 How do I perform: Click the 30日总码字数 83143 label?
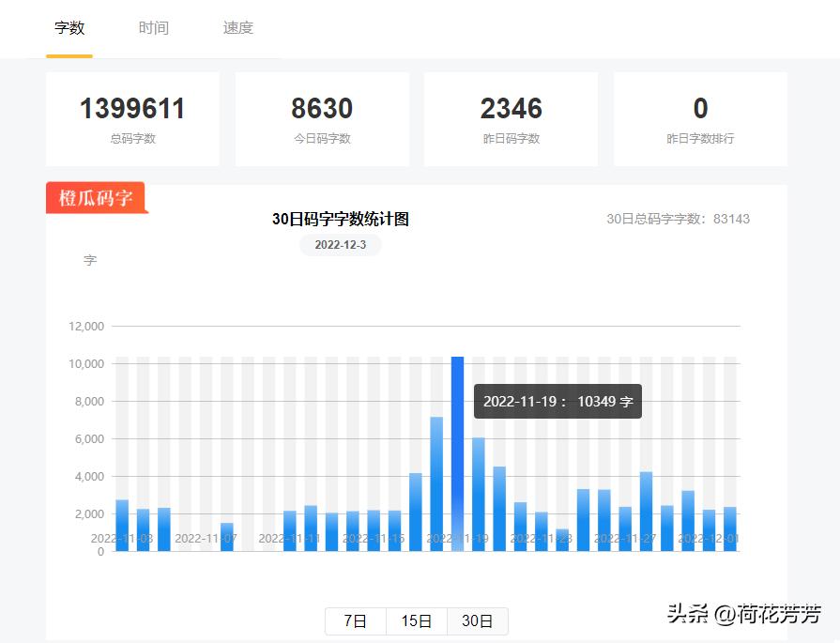click(678, 219)
